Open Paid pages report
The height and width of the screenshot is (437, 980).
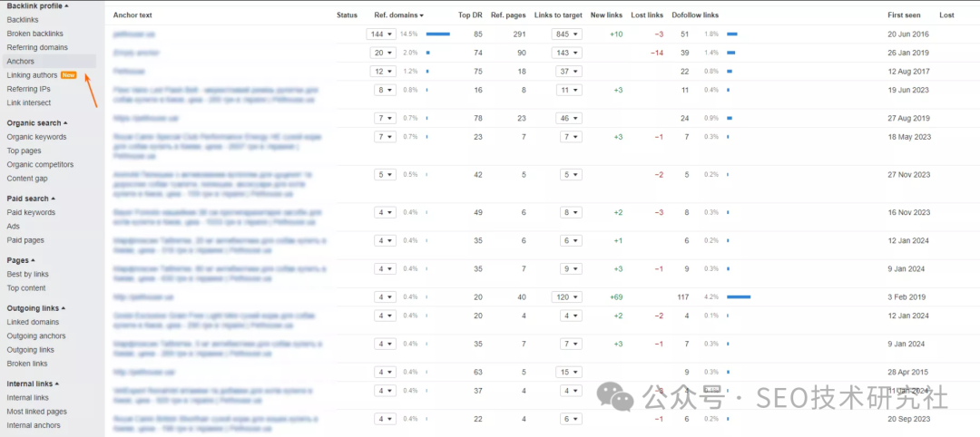(25, 239)
